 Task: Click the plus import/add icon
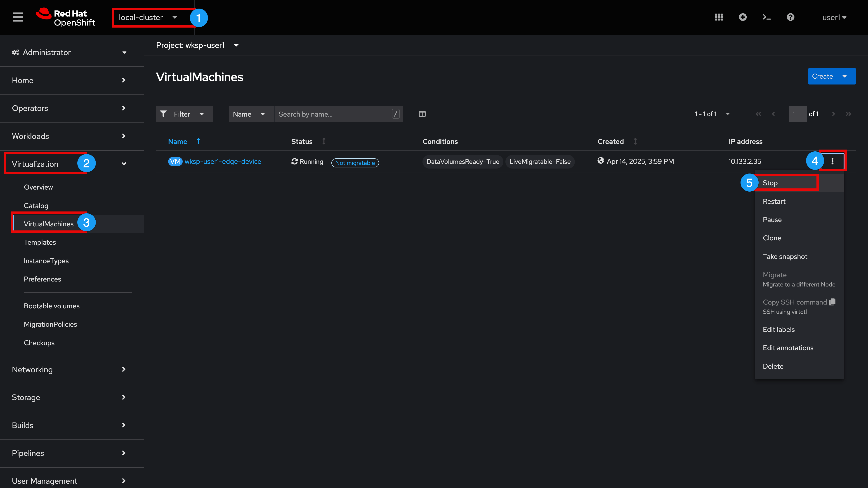coord(743,17)
